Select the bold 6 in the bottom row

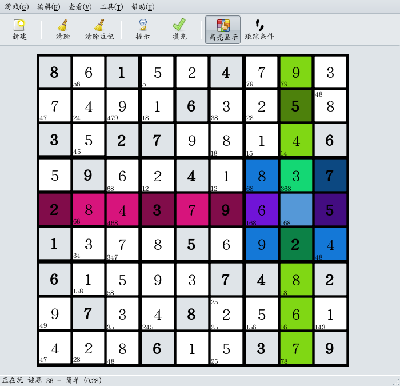(x=158, y=348)
